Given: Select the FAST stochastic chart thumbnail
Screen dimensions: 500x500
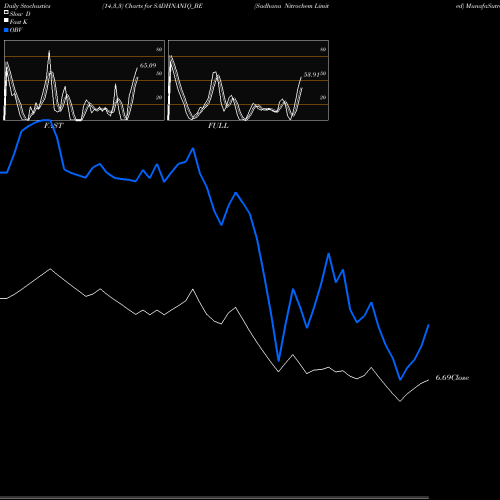Looking at the screenshot, I should click(x=84, y=80).
